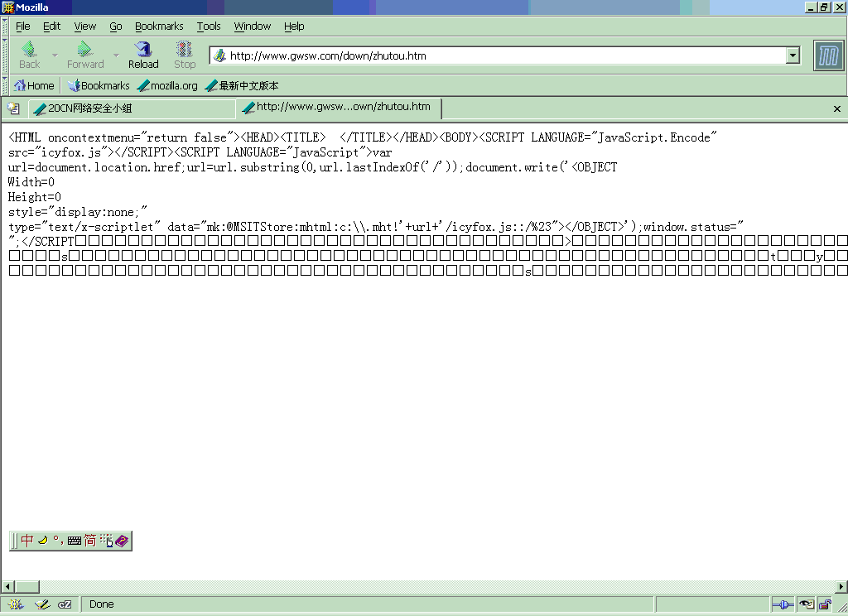The width and height of the screenshot is (848, 616).
Task: Close the current tab with the X
Action: 837,108
